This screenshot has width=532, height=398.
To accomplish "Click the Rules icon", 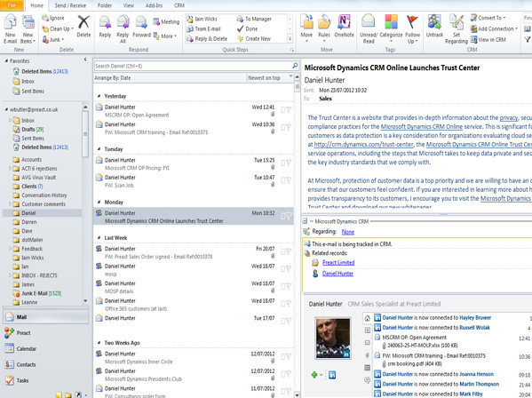I will pos(324,22).
